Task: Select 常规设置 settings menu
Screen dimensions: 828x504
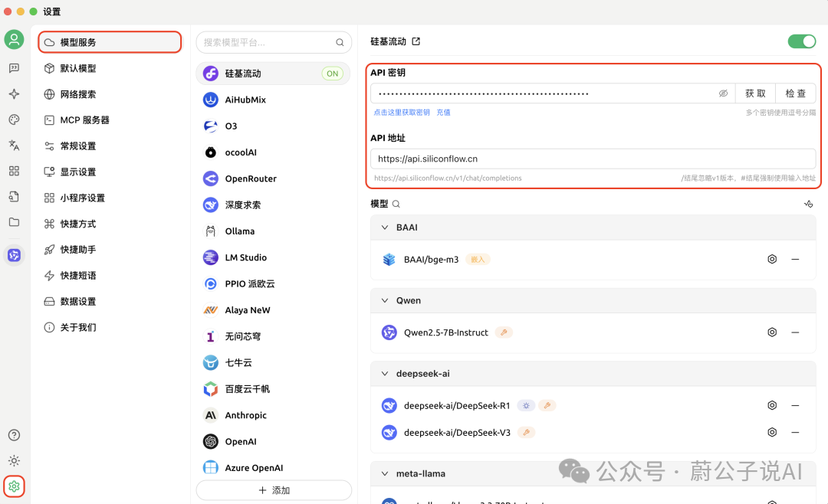Action: (x=110, y=146)
